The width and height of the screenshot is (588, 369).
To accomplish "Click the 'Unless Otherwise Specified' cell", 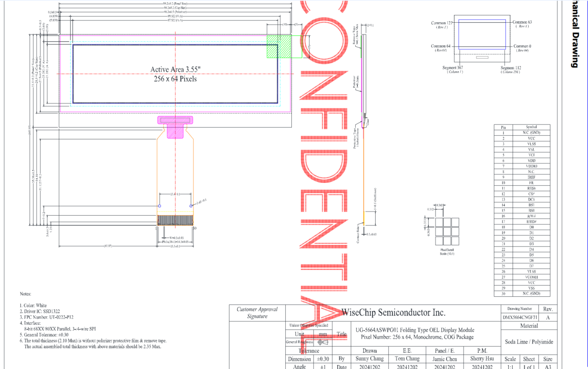I will point(309,325).
